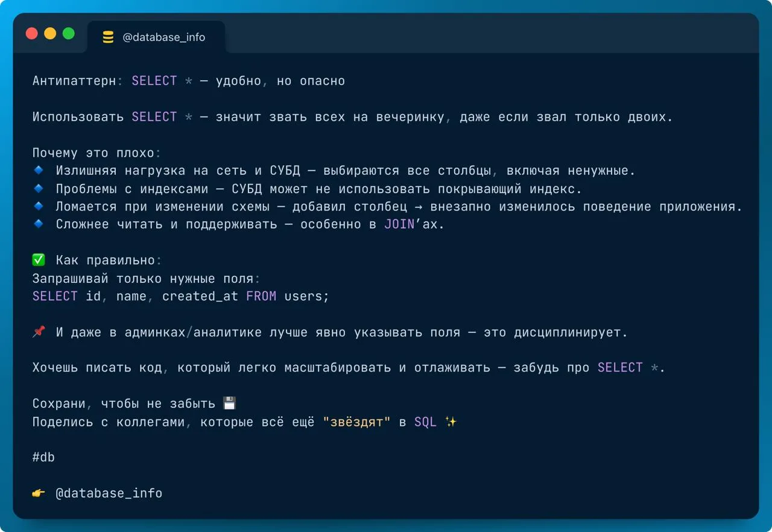Click the blue diamond before 'Проблемы с индексами'
Screen dimensions: 772x532
(x=39, y=189)
